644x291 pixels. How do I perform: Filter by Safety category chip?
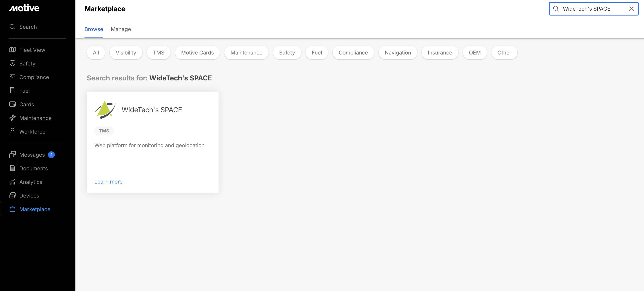pyautogui.click(x=287, y=53)
